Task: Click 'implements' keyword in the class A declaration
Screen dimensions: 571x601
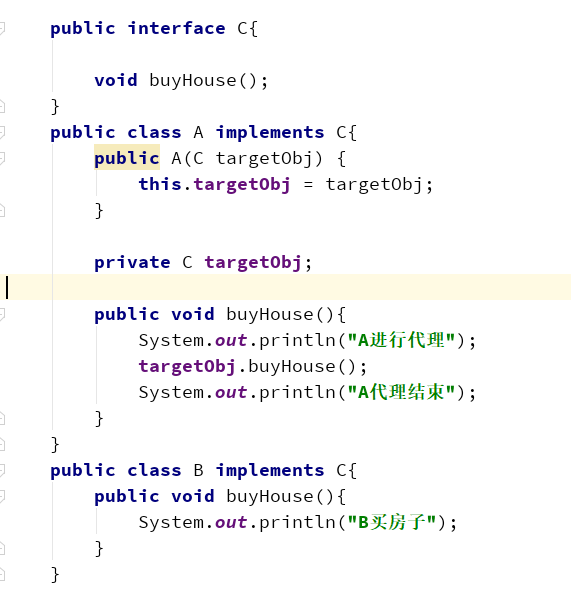Action: pos(270,133)
